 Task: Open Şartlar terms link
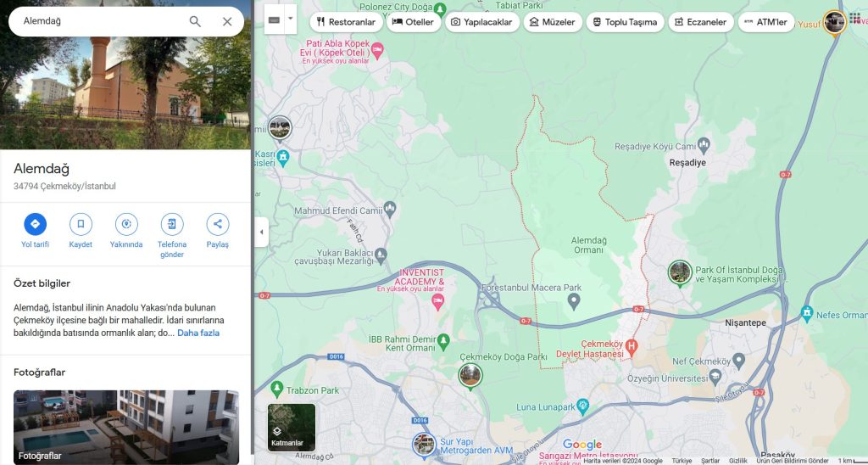coord(710,461)
